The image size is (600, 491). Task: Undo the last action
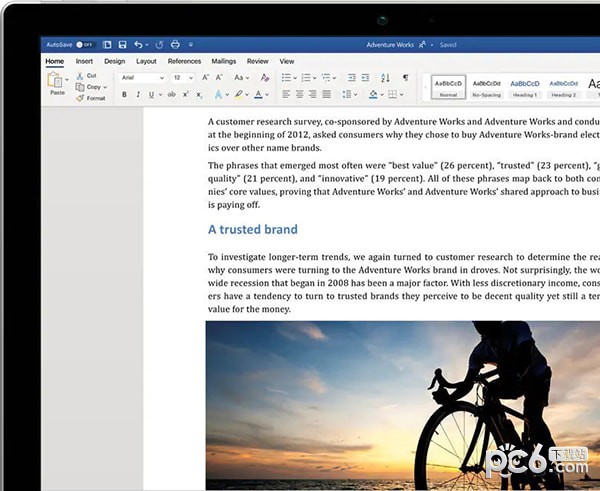click(138, 45)
